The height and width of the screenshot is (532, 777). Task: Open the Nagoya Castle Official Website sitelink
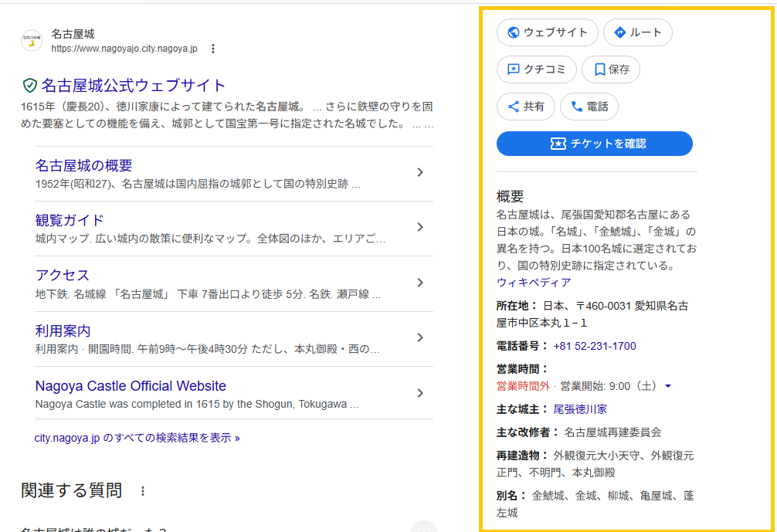pos(131,386)
